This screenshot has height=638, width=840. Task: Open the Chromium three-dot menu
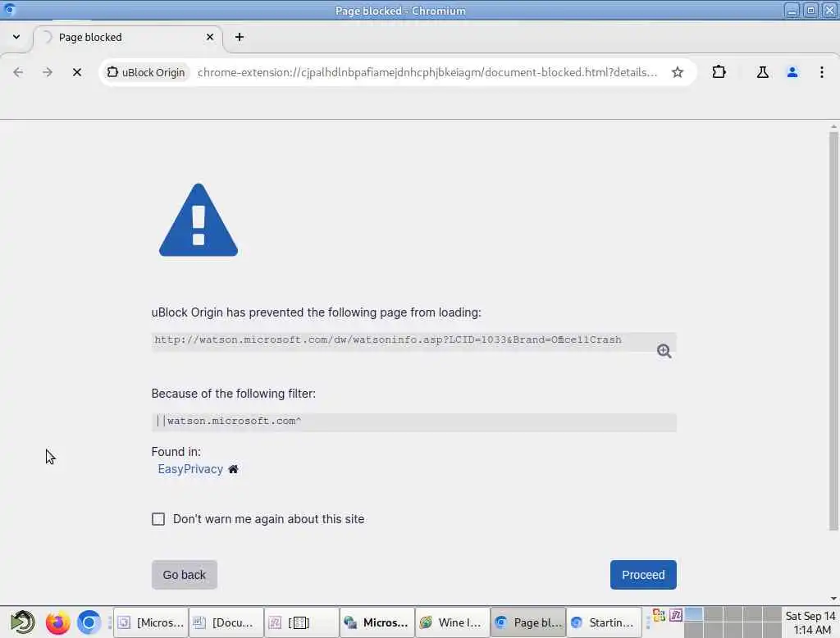[x=821, y=72]
